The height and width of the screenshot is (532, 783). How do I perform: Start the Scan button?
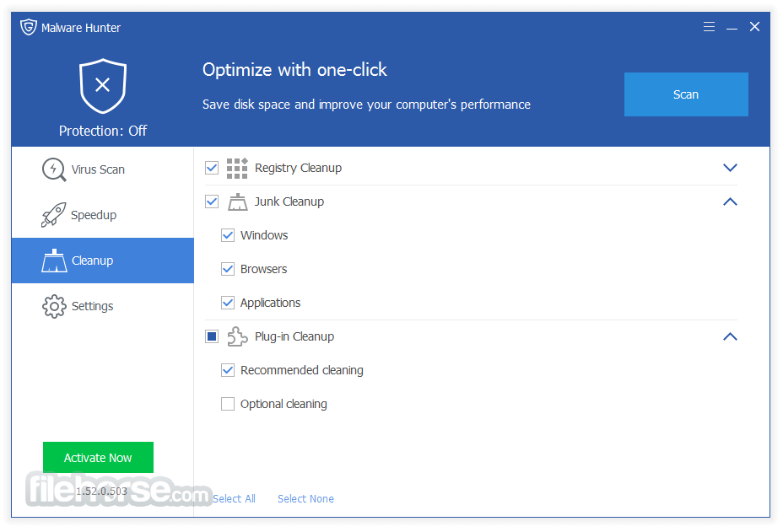[686, 94]
